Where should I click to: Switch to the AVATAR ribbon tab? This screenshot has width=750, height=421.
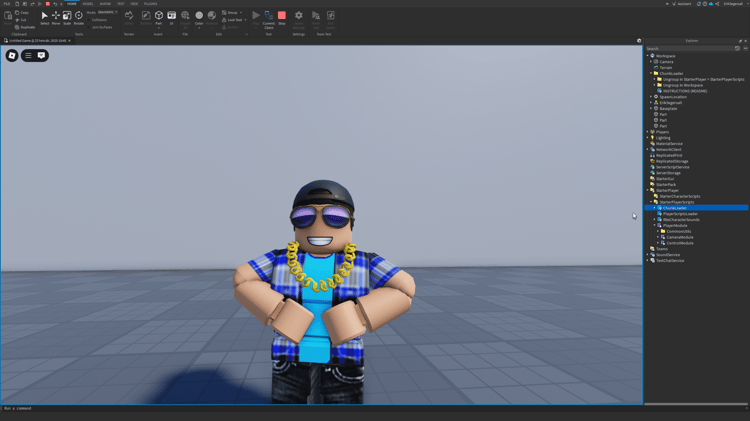pyautogui.click(x=105, y=4)
